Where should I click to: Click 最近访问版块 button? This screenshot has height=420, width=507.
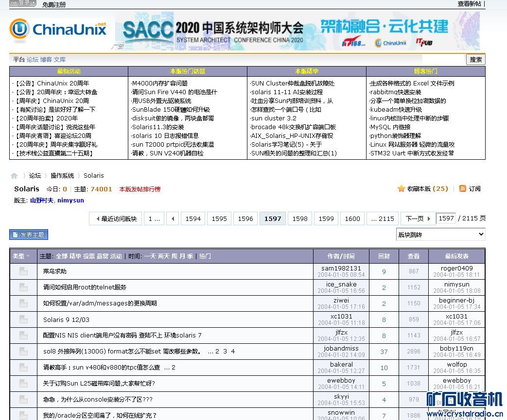tap(116, 218)
